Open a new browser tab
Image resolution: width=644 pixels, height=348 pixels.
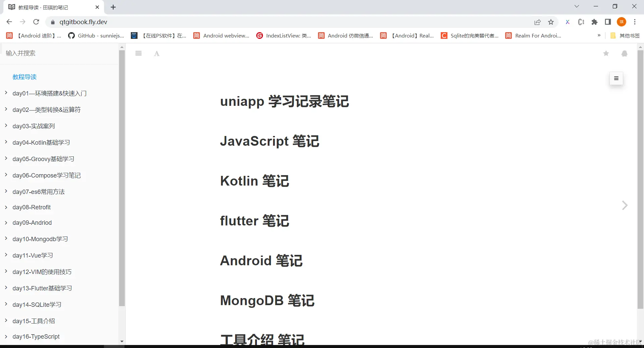click(x=113, y=7)
